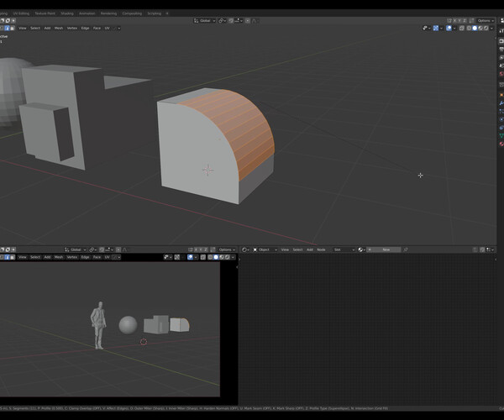Open Object properties orange square tab

point(501,95)
